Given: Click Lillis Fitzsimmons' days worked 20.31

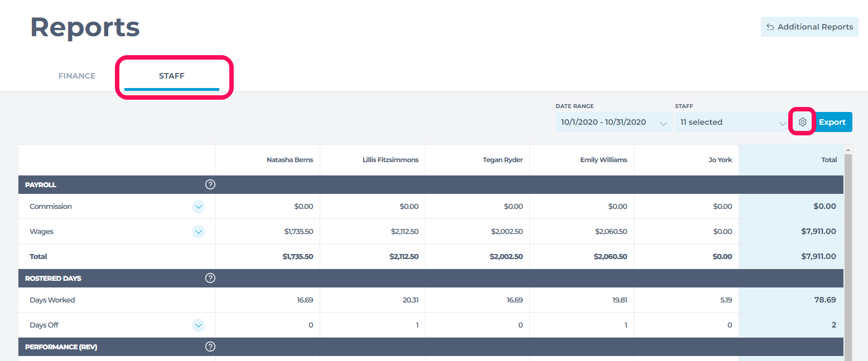Looking at the screenshot, I should [x=410, y=300].
